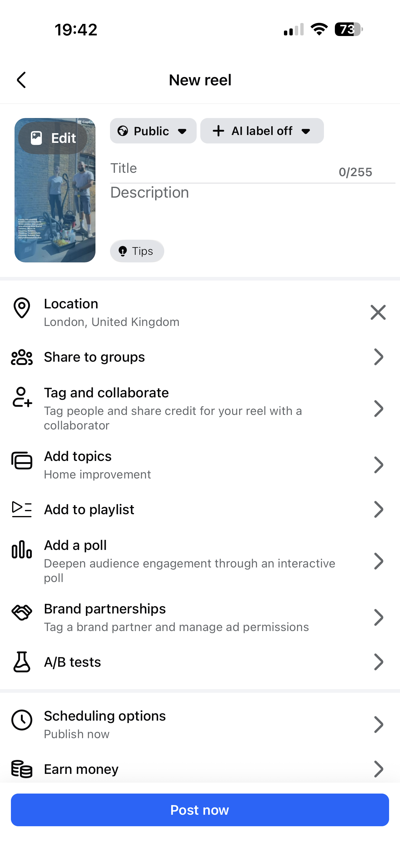
Task: Tap the A/B tests flask icon
Action: [x=22, y=662]
